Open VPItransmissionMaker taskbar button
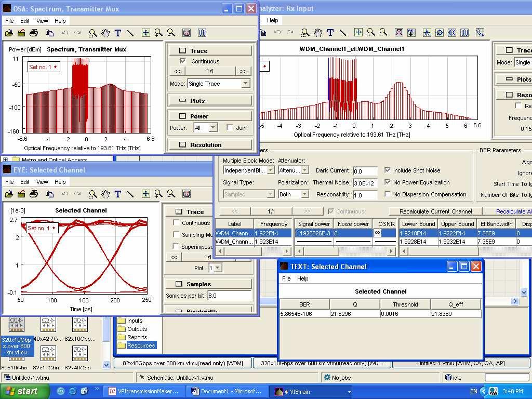Image resolution: width=532 pixels, height=399 pixels. pyautogui.click(x=143, y=391)
